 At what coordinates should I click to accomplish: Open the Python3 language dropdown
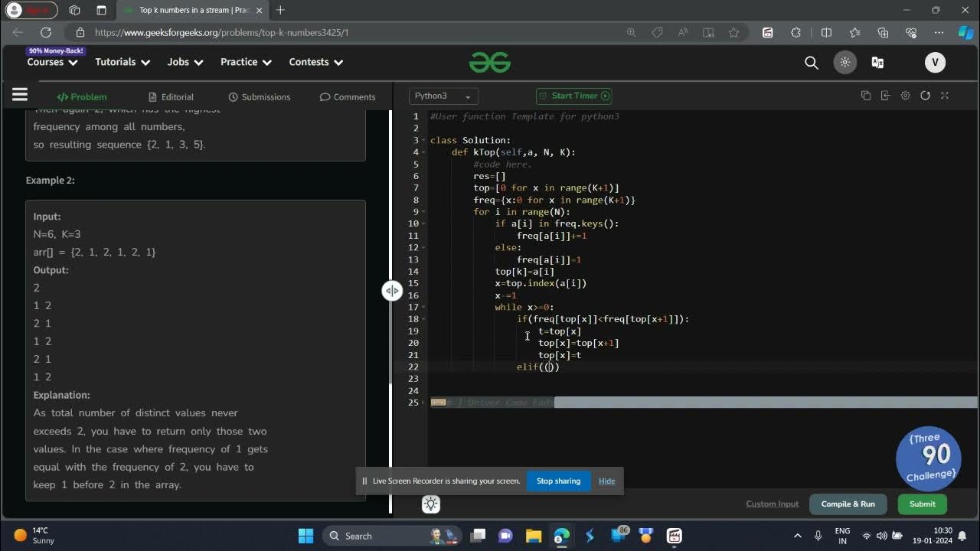coord(443,96)
